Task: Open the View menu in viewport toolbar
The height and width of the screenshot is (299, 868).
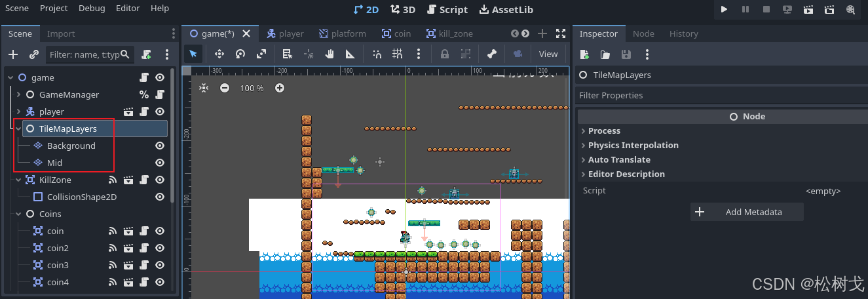Action: 548,54
